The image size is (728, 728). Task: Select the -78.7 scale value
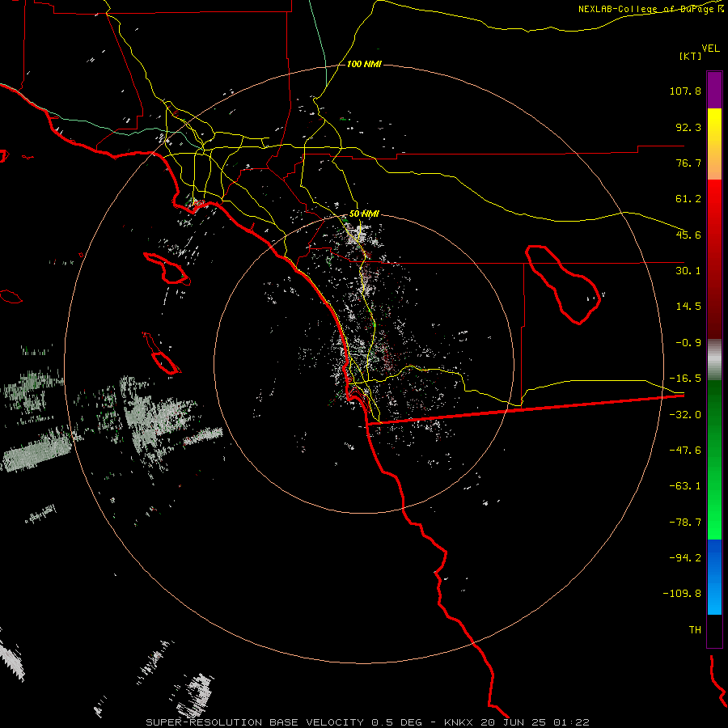coord(685,523)
